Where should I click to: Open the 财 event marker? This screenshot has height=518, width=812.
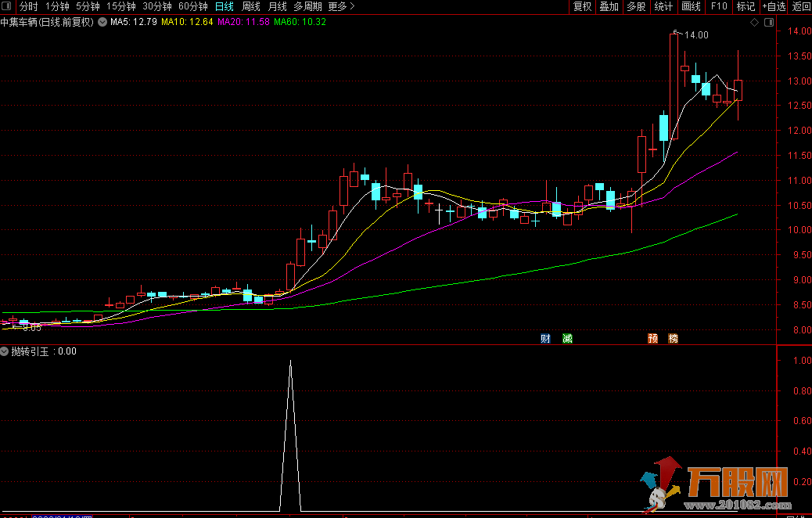coord(545,338)
